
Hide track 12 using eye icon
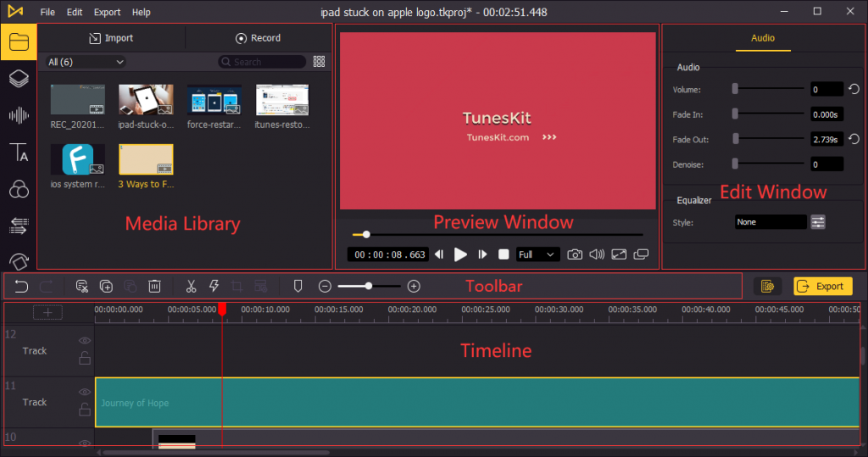[x=84, y=341]
